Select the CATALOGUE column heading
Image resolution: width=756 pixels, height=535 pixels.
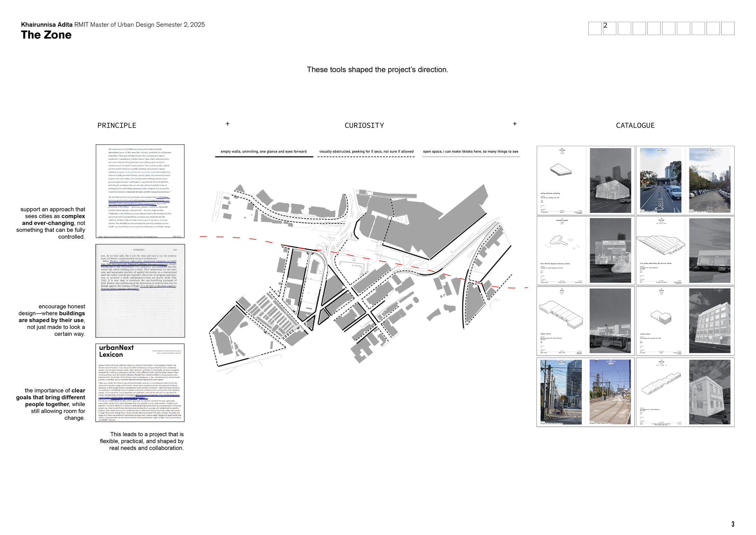(x=635, y=125)
